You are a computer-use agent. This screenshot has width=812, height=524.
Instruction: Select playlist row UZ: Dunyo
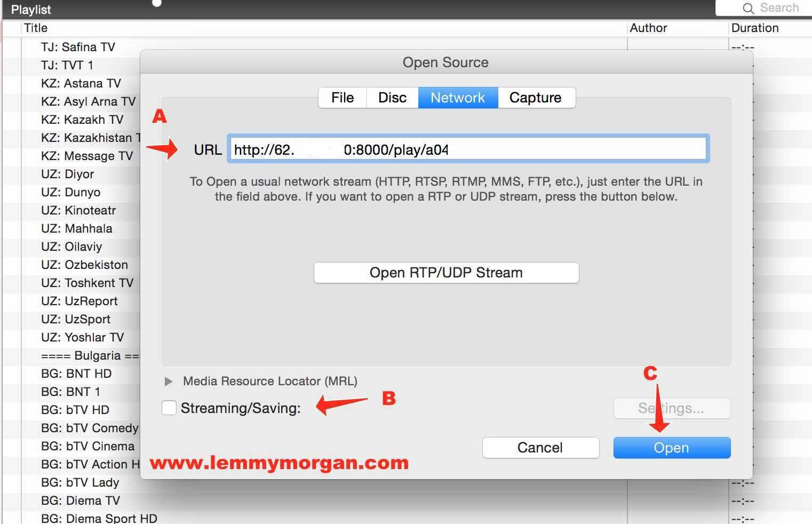pos(70,192)
